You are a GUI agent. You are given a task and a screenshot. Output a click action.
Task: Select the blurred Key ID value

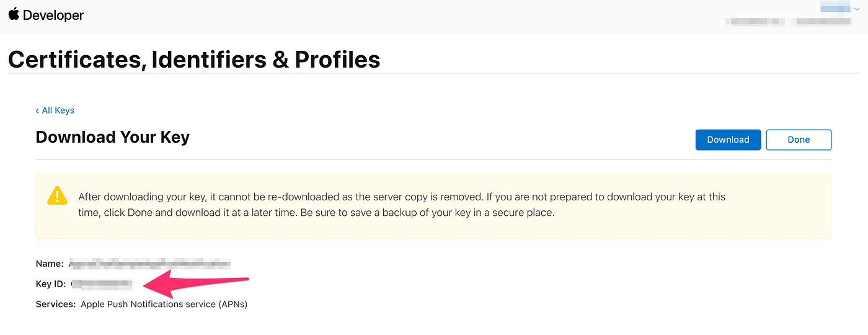tap(102, 284)
